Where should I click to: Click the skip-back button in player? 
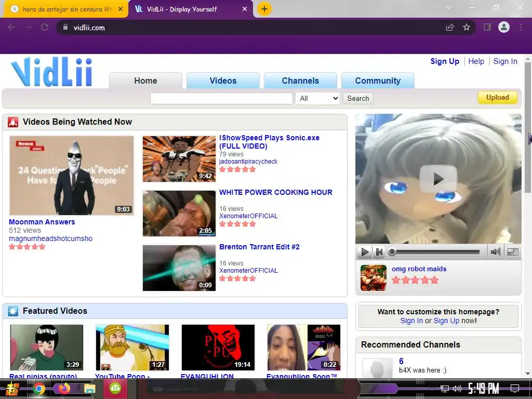(379, 252)
